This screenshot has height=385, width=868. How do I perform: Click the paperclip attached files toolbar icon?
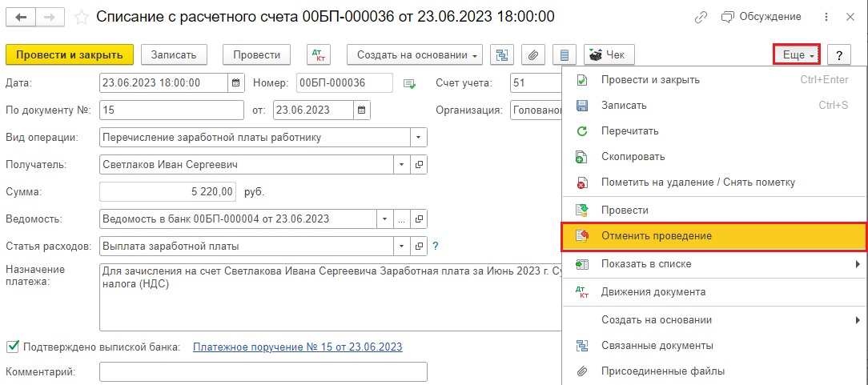click(533, 54)
